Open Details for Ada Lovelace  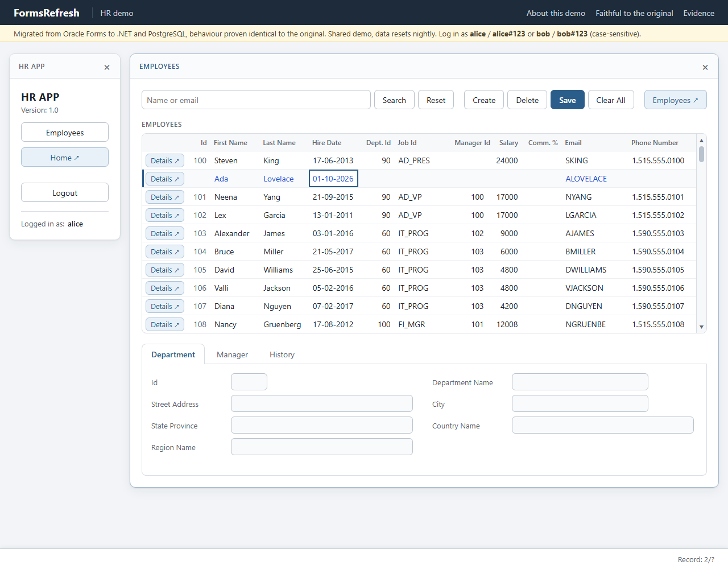click(x=165, y=179)
